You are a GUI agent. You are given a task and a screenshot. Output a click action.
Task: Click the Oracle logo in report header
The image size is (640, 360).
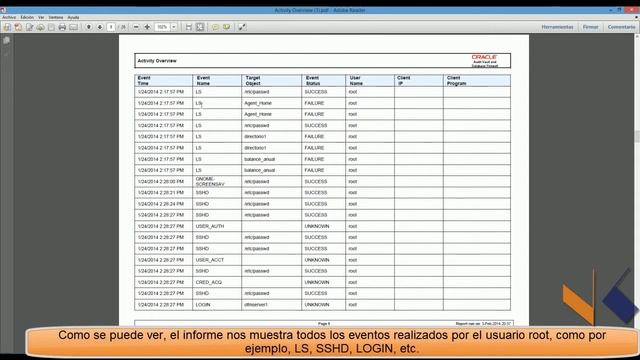(484, 60)
